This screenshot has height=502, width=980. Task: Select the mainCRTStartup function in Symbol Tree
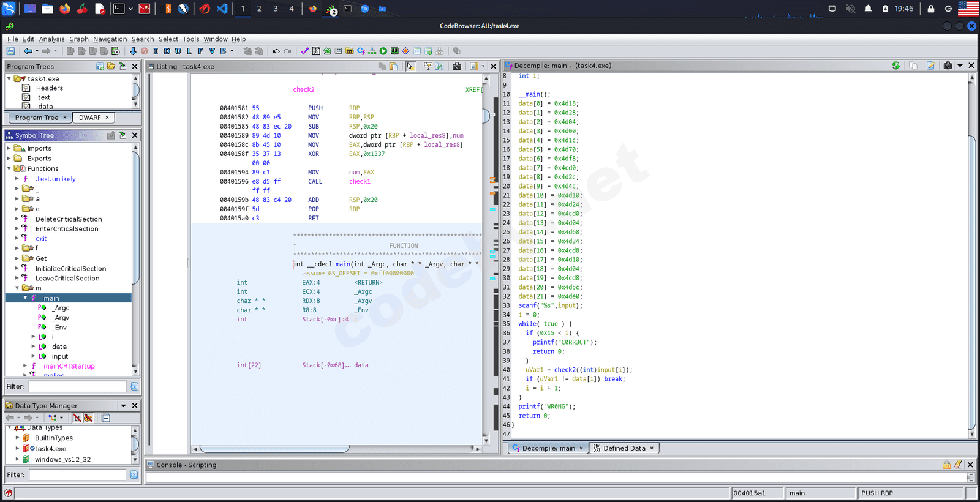pyautogui.click(x=69, y=366)
